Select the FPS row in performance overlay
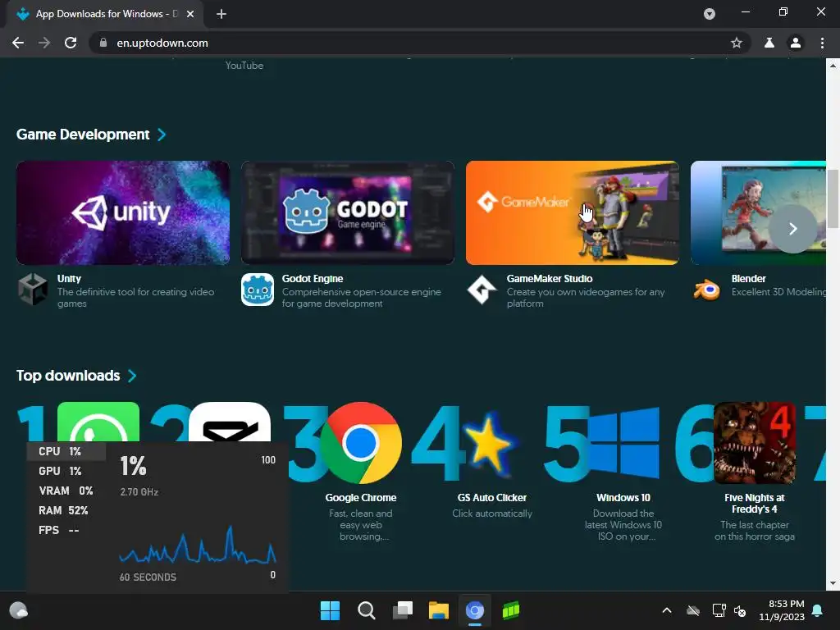 click(x=66, y=530)
